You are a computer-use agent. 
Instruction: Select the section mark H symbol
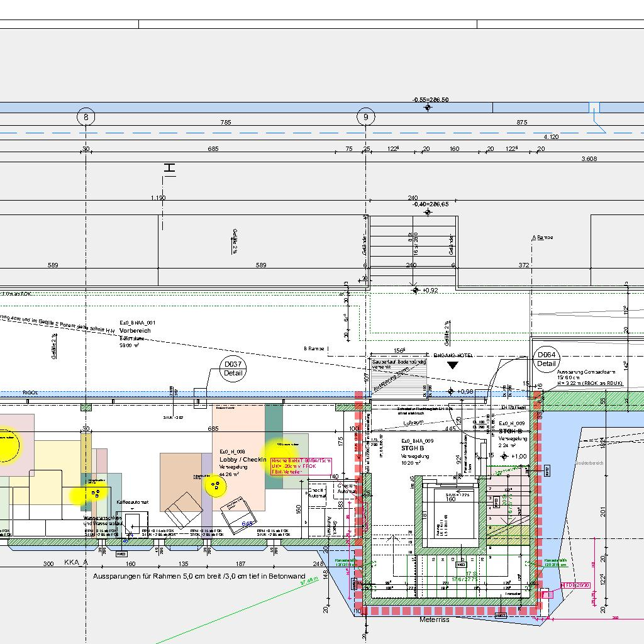[x=169, y=169]
